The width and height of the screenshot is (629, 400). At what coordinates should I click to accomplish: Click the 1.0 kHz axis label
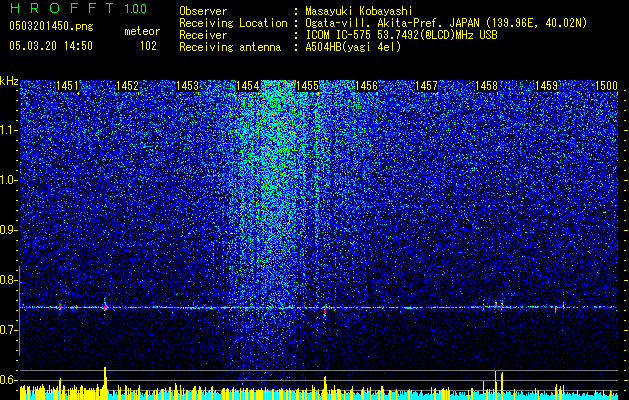[9, 181]
